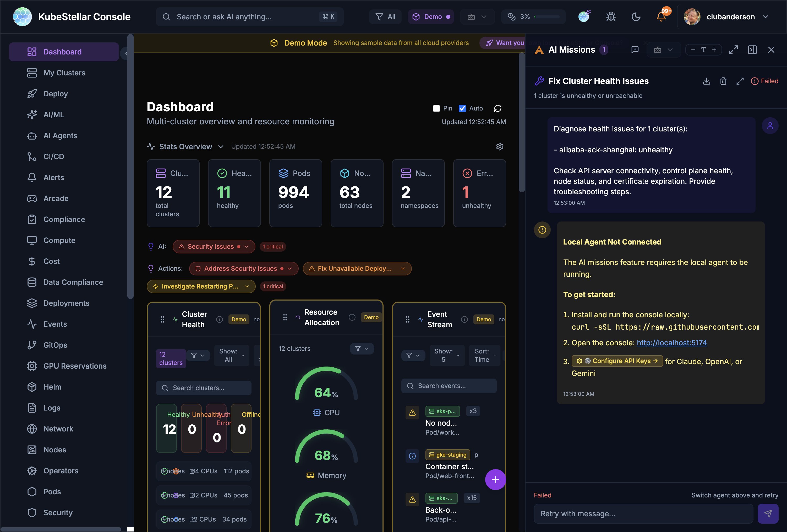This screenshot has width=787, height=532.
Task: Send retry message with paper plane
Action: pyautogui.click(x=768, y=513)
